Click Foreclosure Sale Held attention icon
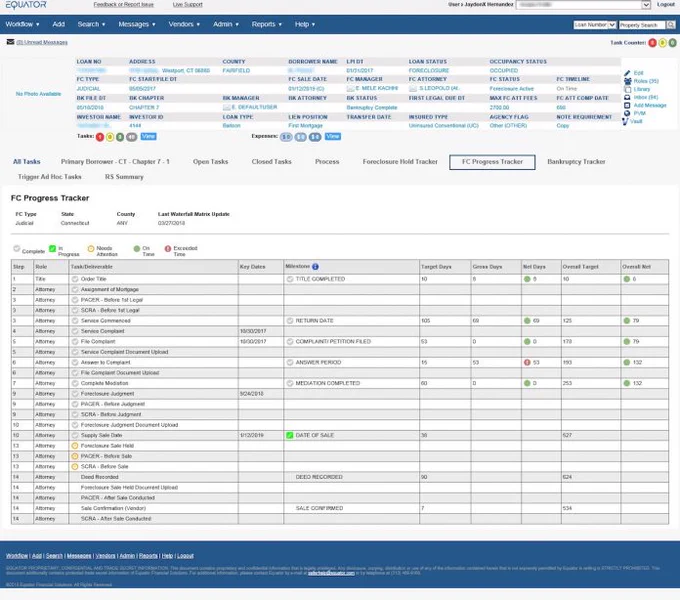This screenshot has width=680, height=600. [75, 446]
